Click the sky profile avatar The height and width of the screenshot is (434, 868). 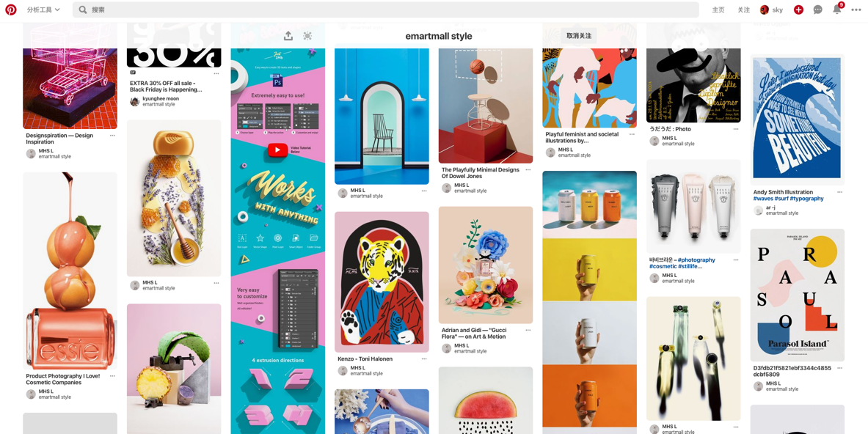pos(765,10)
